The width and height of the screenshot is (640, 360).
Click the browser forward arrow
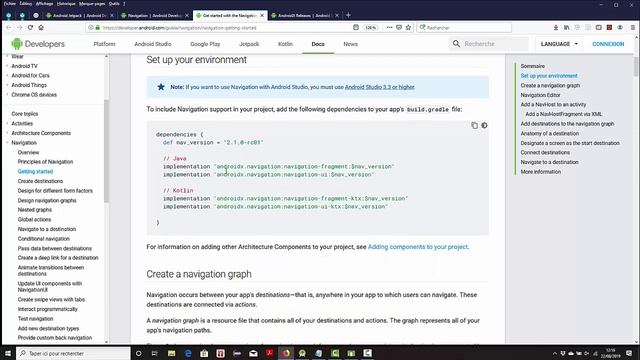point(19,27)
